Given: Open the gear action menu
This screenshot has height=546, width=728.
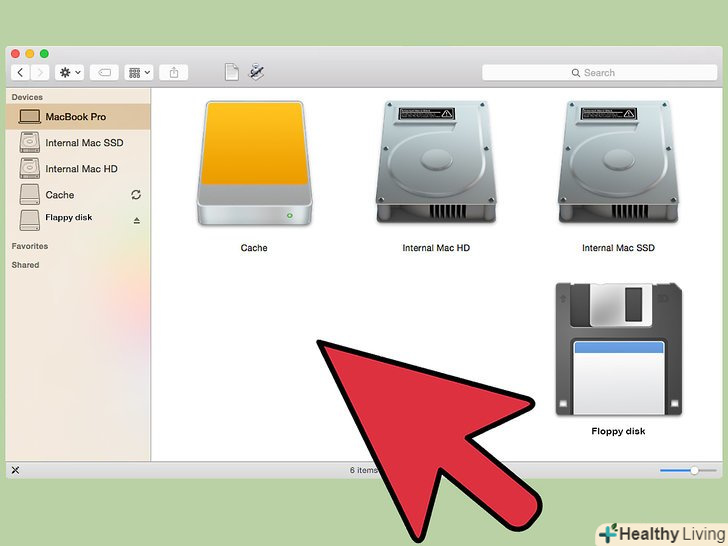Looking at the screenshot, I should [70, 72].
